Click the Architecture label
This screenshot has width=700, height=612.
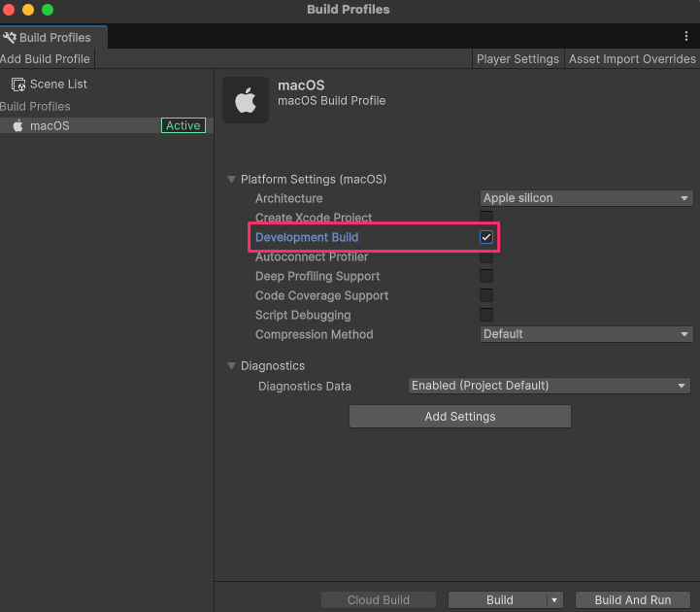pyautogui.click(x=289, y=198)
